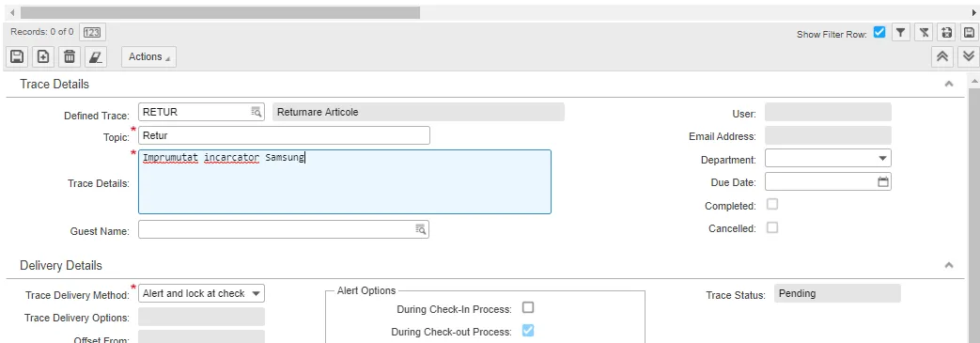Collapse the Delivery Details section
The image size is (980, 343).
949,265
